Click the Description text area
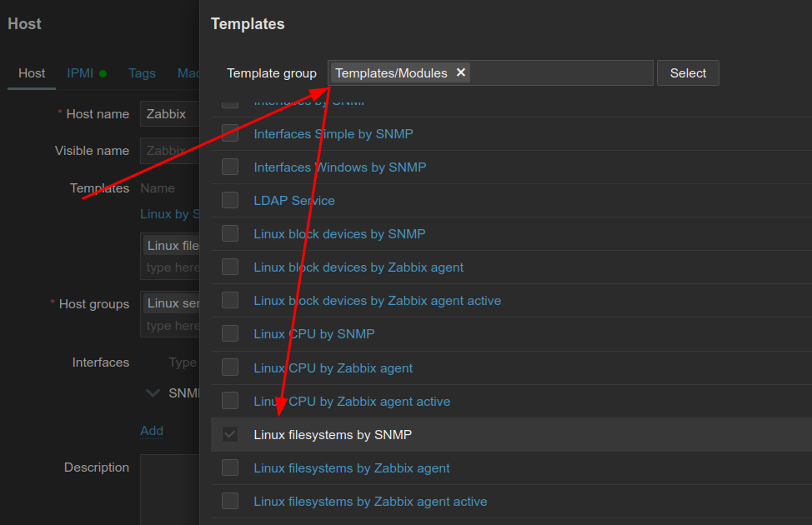 [170, 490]
